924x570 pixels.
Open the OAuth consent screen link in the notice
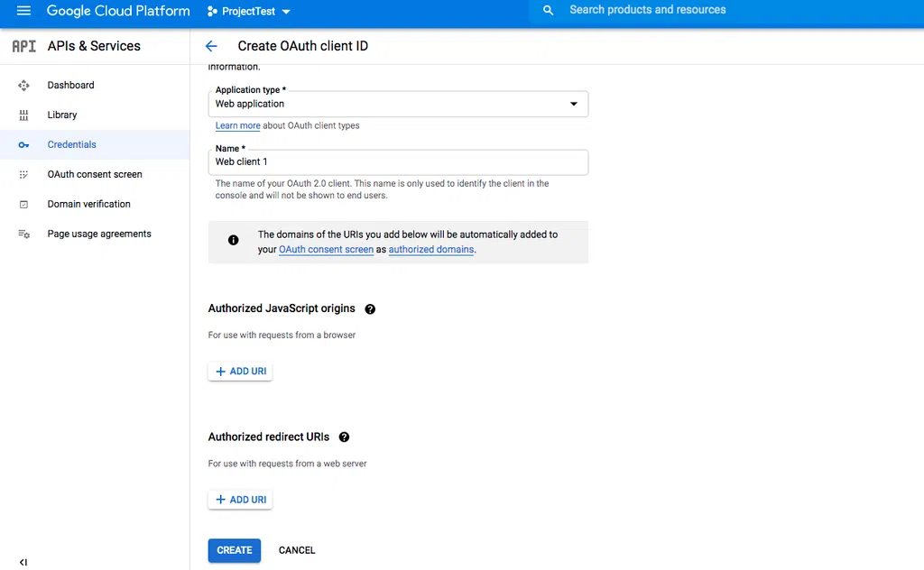(326, 249)
